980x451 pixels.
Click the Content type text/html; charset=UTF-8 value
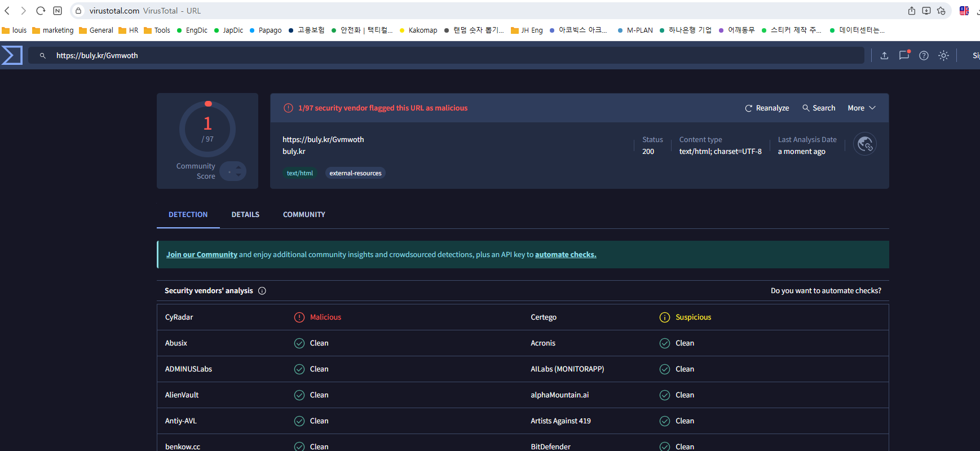coord(720,152)
